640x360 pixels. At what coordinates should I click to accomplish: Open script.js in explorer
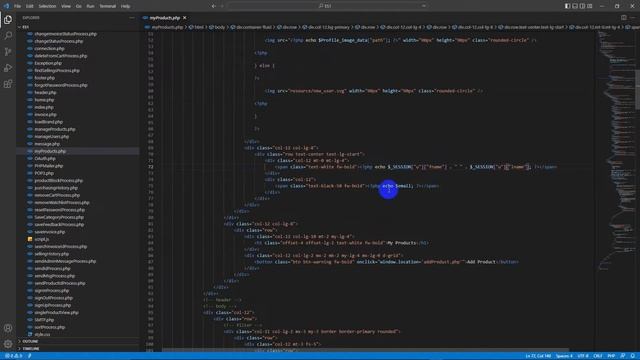point(42,239)
